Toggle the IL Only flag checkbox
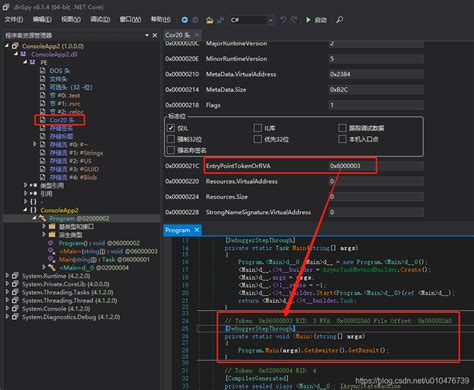 coord(171,128)
